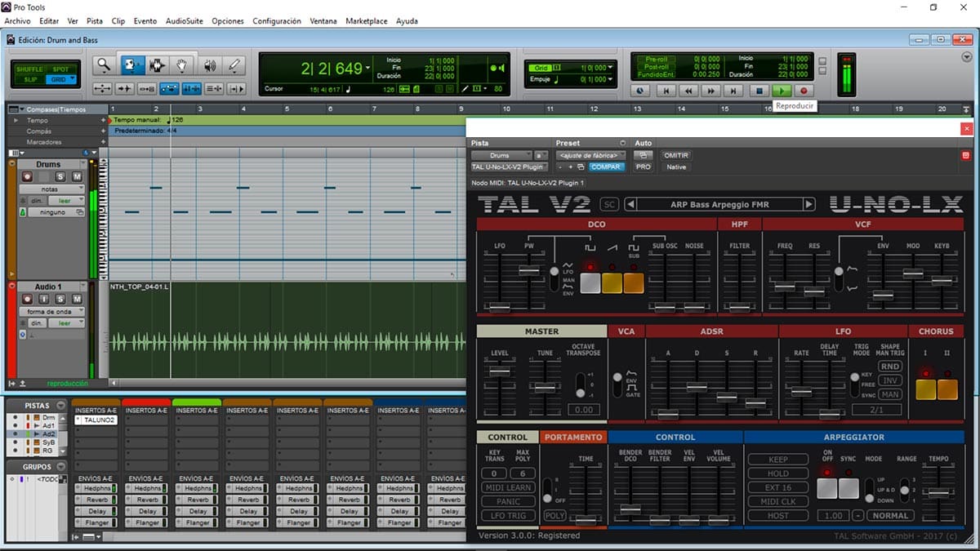Image resolution: width=980 pixels, height=551 pixels.
Task: Open the AudioSuite menu
Action: tap(185, 20)
